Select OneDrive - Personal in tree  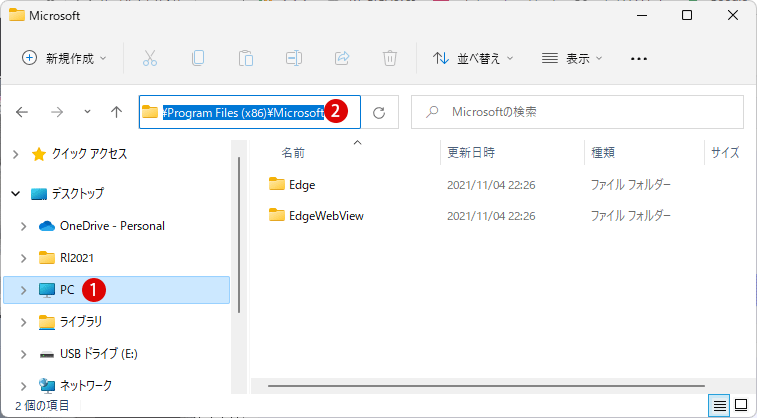(102, 226)
